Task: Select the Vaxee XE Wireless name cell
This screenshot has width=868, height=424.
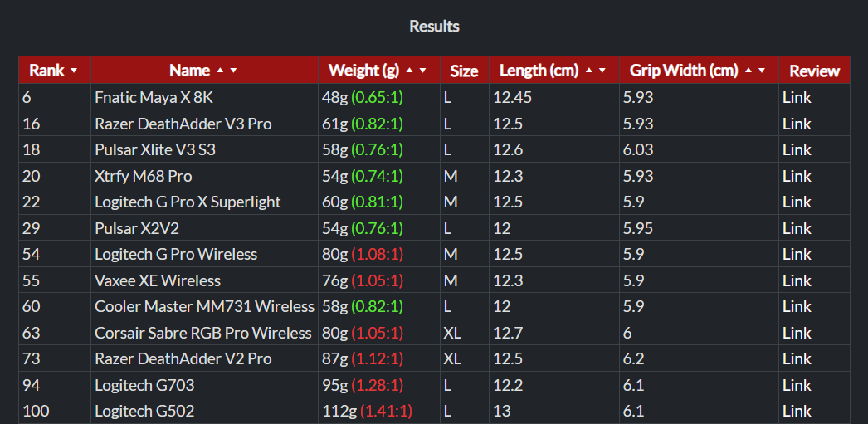Action: [204, 280]
